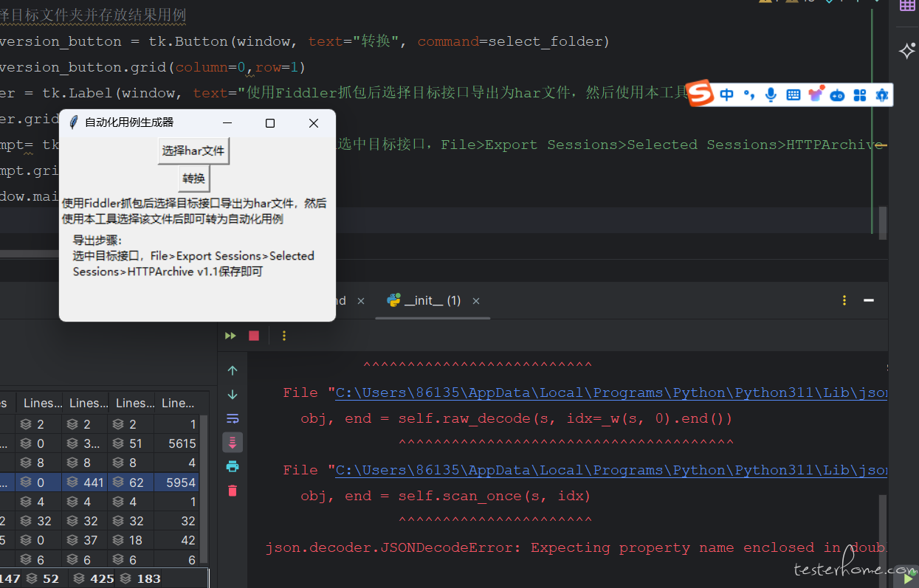Click the table cell with value 62
Screen dimensions: 919x588
[x=131, y=482]
